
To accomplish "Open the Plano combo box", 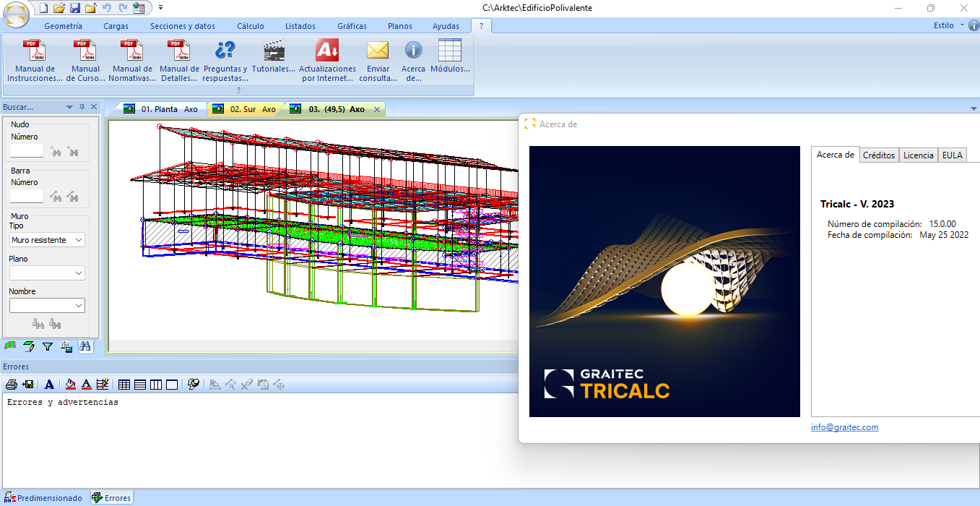I will [47, 273].
